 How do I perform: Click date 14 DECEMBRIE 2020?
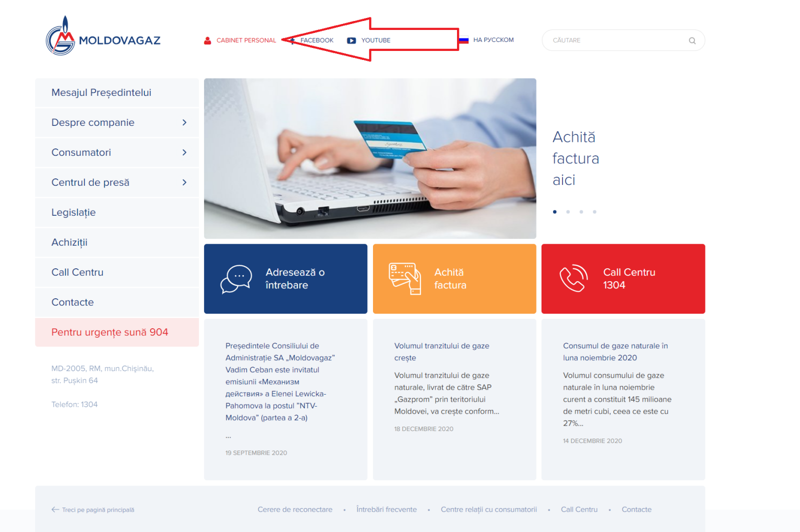click(x=592, y=441)
